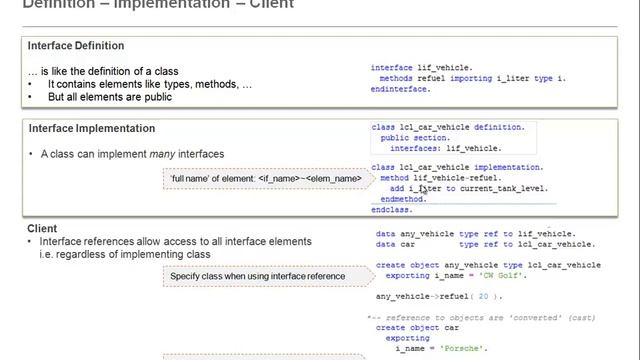Click 'add i_liter to current_tank_level.' line
The width and height of the screenshot is (640, 360).
pyautogui.click(x=469, y=188)
